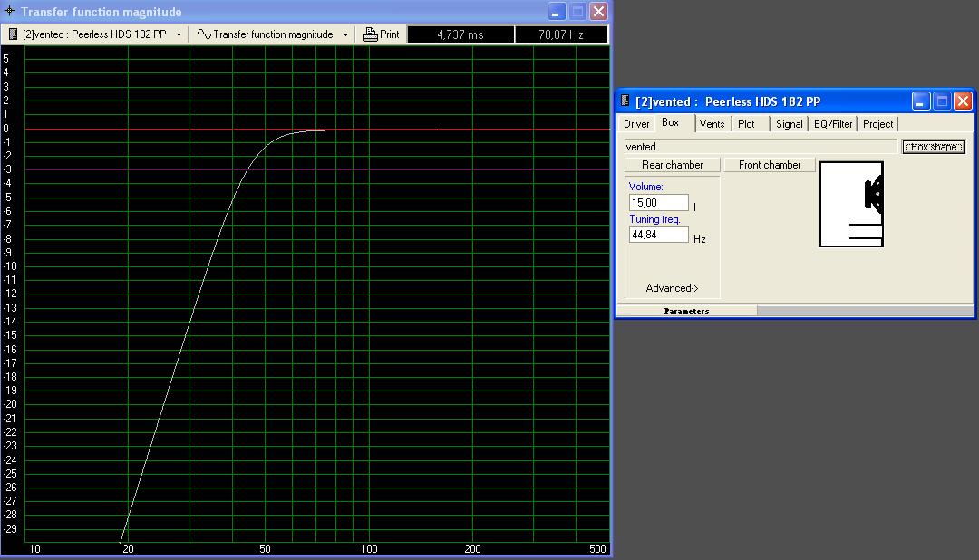
Task: Go to the Signal tab
Action: coord(789,124)
